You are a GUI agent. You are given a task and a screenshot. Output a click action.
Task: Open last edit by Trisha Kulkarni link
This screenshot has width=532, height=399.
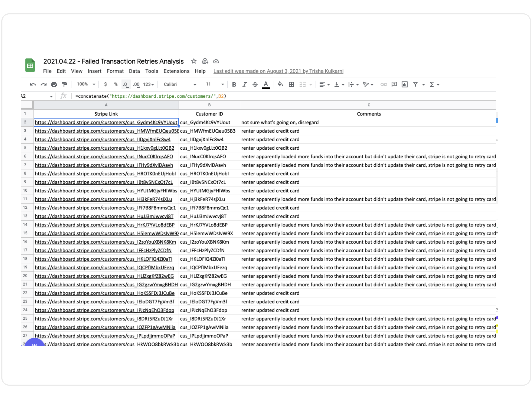click(278, 71)
